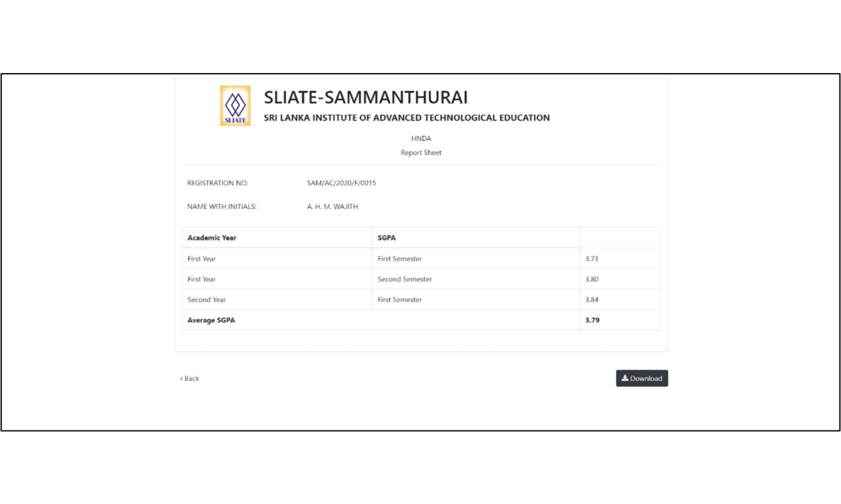Click the 3.73 first semester SGPA value
841x504 pixels.
coord(591,259)
